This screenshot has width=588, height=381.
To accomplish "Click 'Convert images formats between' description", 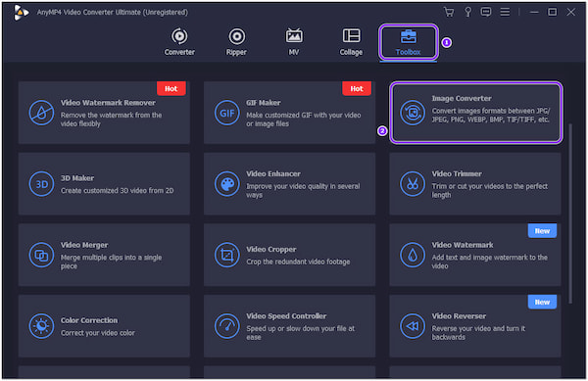I will [x=491, y=116].
